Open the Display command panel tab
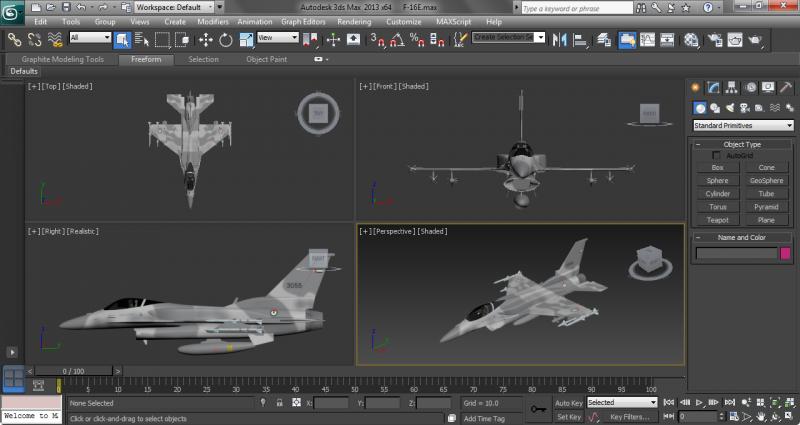The width and height of the screenshot is (800, 425). pos(768,87)
